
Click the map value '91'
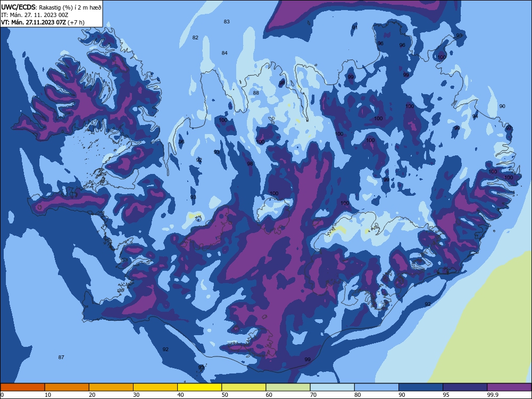(354, 28)
